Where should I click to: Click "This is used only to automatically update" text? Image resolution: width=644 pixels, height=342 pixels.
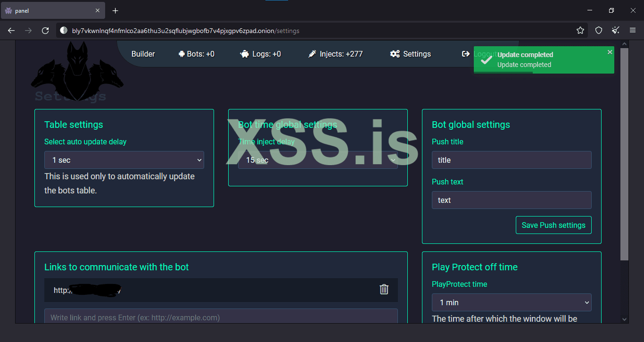pyautogui.click(x=119, y=176)
